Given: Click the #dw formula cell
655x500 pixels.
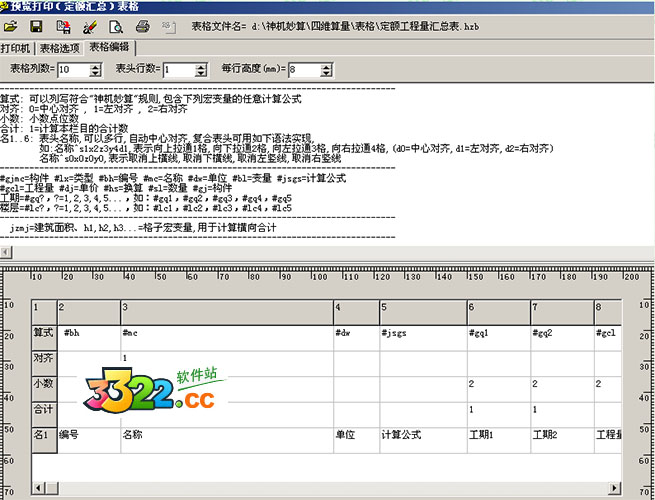Looking at the screenshot, I should pyautogui.click(x=357, y=338).
